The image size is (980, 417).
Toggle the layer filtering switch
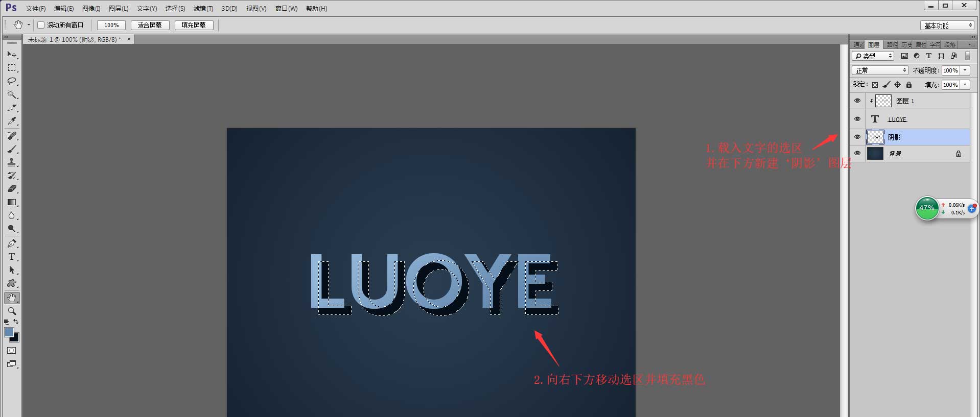click(967, 56)
